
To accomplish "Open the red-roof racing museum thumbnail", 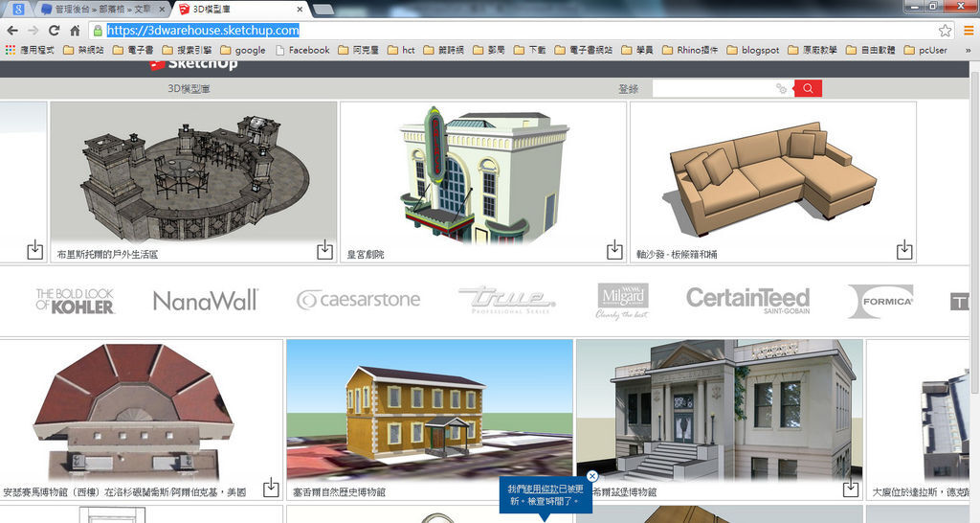I will click(141, 411).
